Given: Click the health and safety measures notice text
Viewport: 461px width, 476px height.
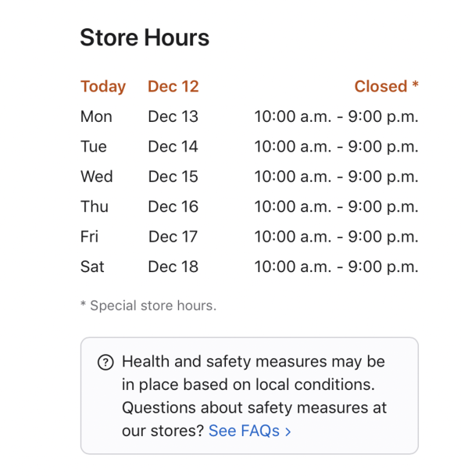Looking at the screenshot, I should tap(254, 395).
